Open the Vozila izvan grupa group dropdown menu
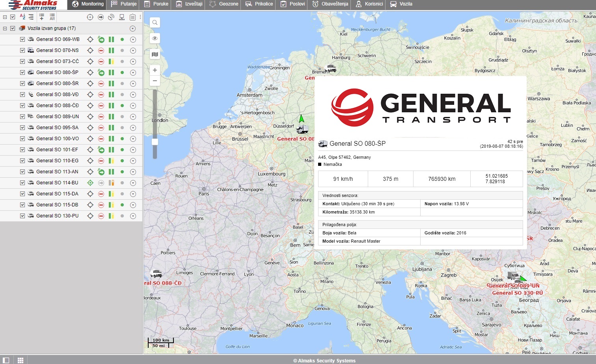The image size is (596, 364). [x=132, y=28]
